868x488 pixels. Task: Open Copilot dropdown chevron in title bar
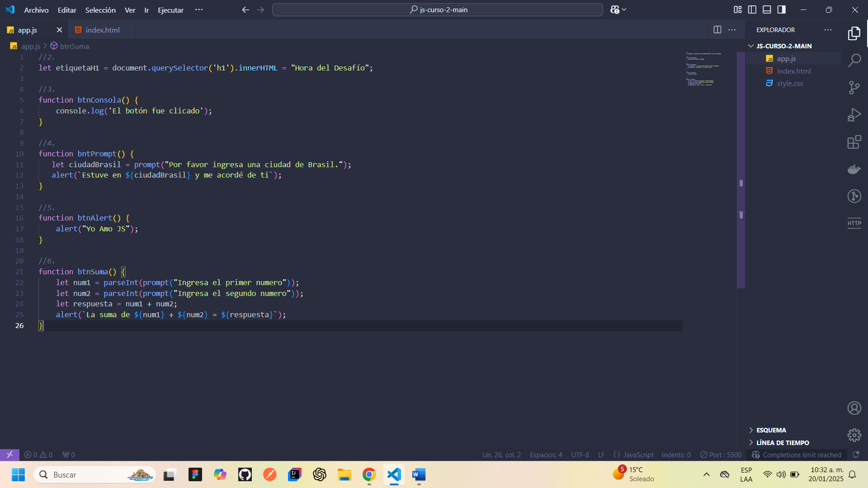pos(624,9)
